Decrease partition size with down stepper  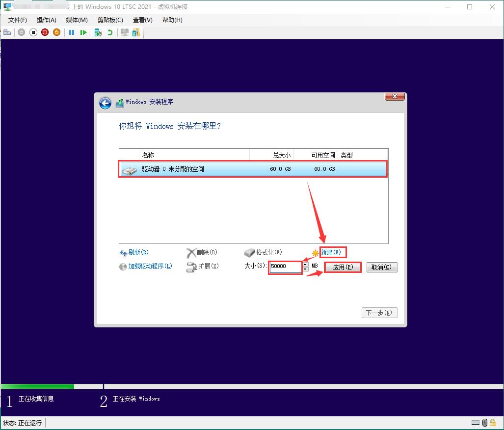[305, 269]
